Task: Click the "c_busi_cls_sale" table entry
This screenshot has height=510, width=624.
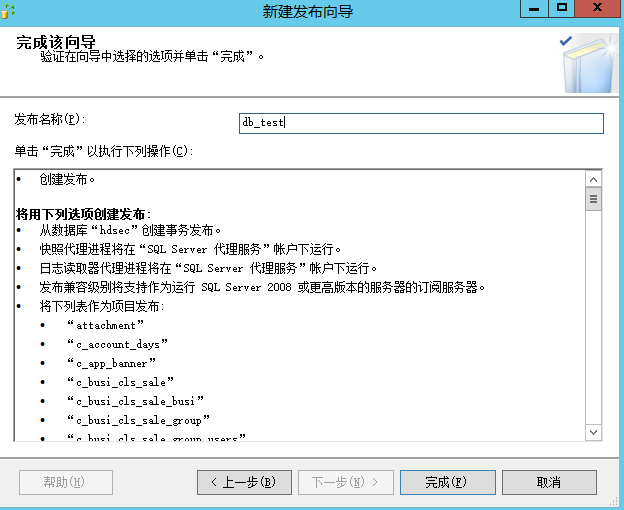Action: 120,382
